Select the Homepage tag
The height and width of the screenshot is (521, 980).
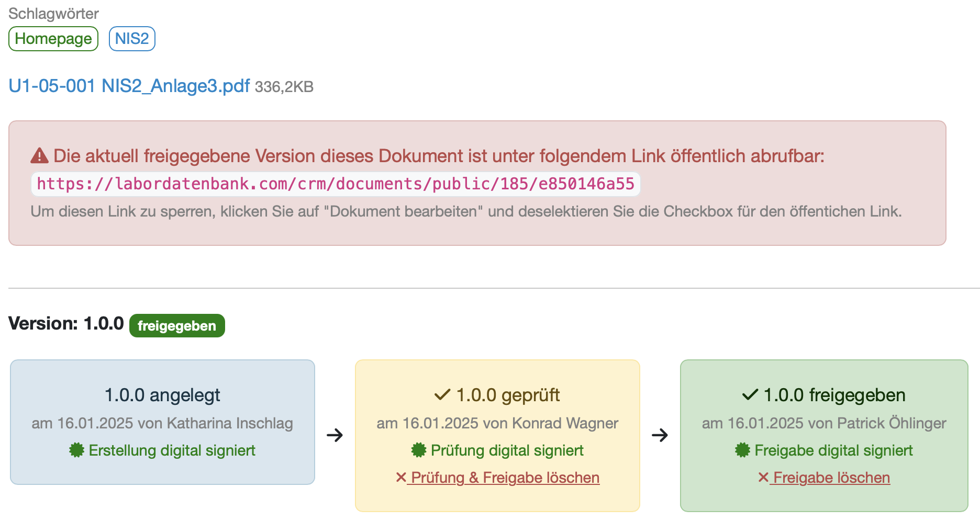coord(53,39)
